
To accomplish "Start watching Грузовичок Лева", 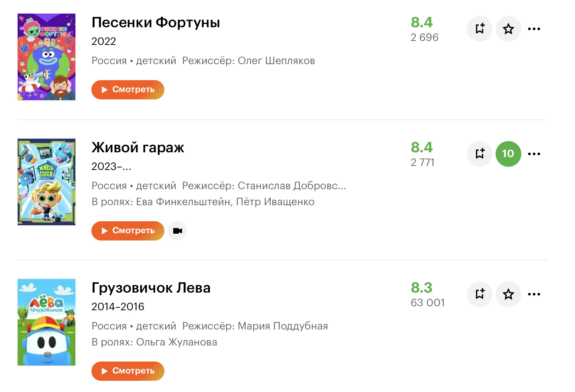I will pos(128,371).
